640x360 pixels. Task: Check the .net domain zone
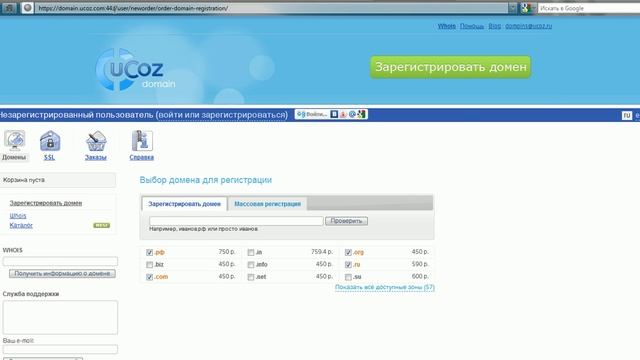[x=251, y=277]
